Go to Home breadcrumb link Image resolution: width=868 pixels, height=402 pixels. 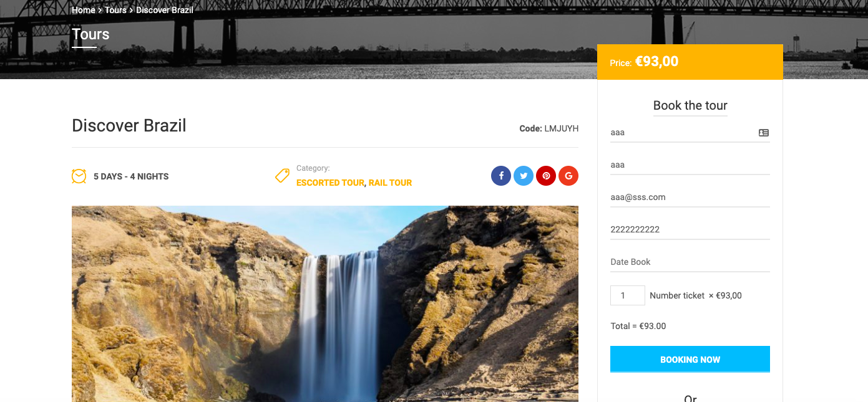pyautogui.click(x=84, y=10)
